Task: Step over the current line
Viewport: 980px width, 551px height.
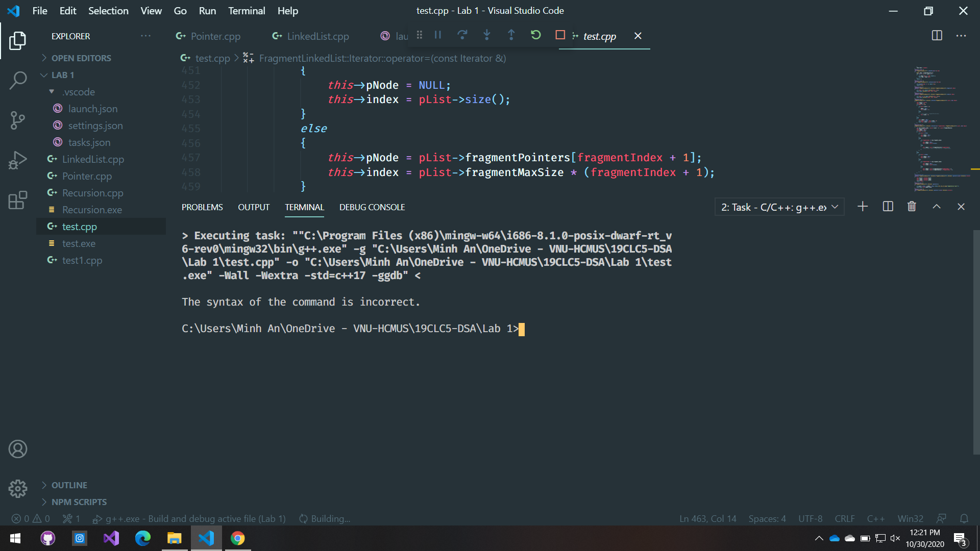Action: coord(462,35)
